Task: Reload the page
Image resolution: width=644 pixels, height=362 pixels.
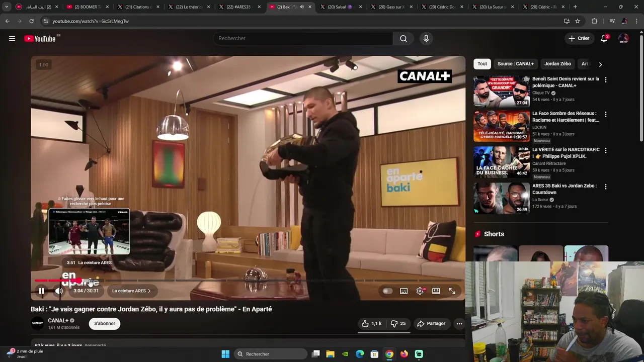Action: point(31,21)
